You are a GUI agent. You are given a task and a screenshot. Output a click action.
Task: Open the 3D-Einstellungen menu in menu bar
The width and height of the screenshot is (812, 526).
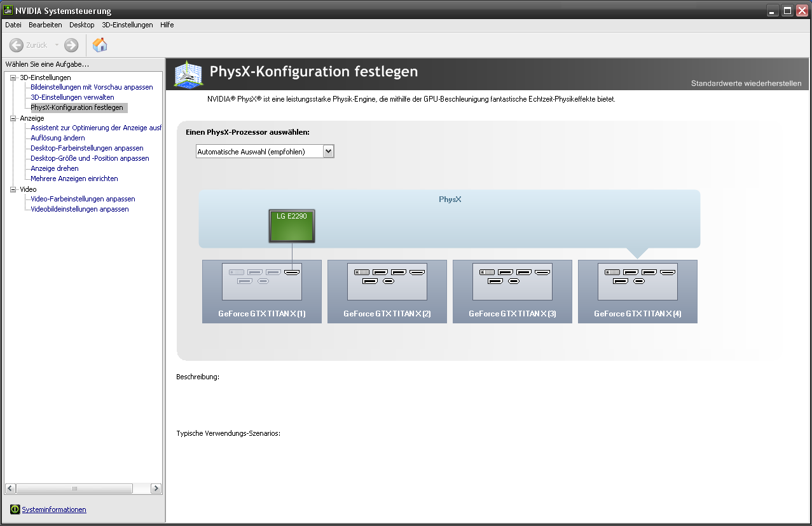coord(127,25)
